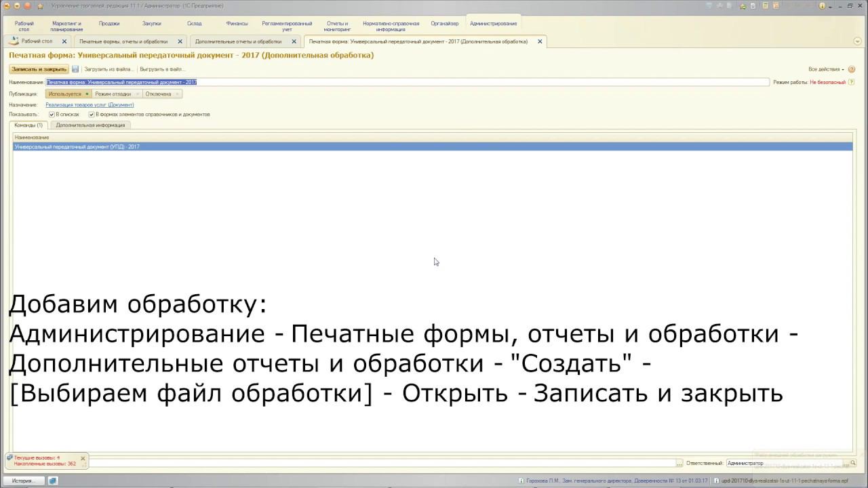Click the Горохова П.М. status bar message
Screen dimensions: 868x488
pyautogui.click(x=617, y=481)
